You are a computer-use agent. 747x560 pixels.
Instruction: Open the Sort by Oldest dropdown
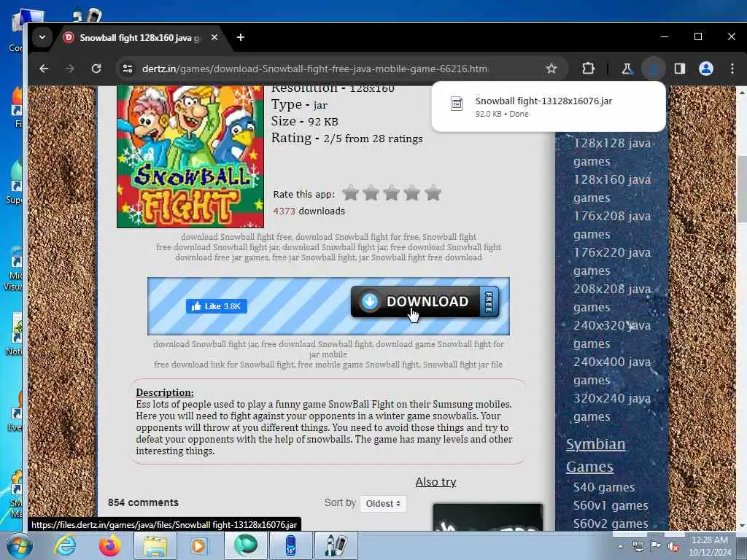pyautogui.click(x=383, y=503)
